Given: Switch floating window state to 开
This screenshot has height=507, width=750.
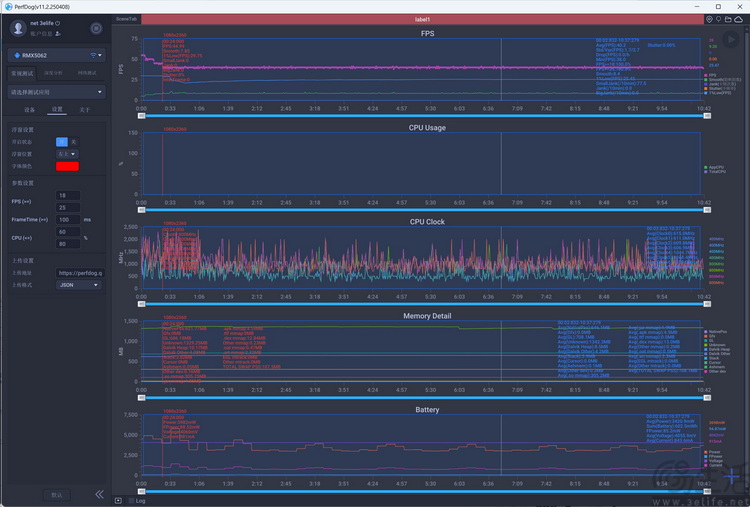Looking at the screenshot, I should pyautogui.click(x=62, y=142).
